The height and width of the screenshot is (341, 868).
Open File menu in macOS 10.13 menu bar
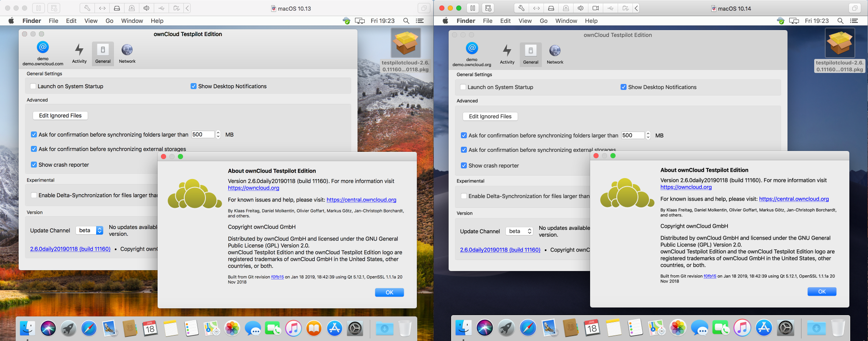53,21
